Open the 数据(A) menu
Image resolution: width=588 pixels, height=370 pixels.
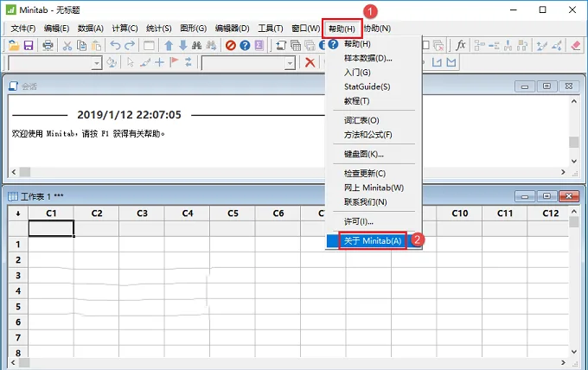tap(91, 29)
